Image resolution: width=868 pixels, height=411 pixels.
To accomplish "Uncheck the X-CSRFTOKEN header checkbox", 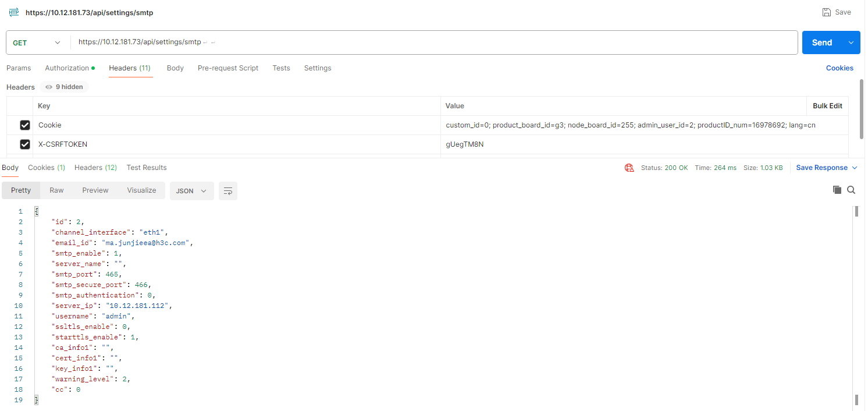I will [x=25, y=144].
